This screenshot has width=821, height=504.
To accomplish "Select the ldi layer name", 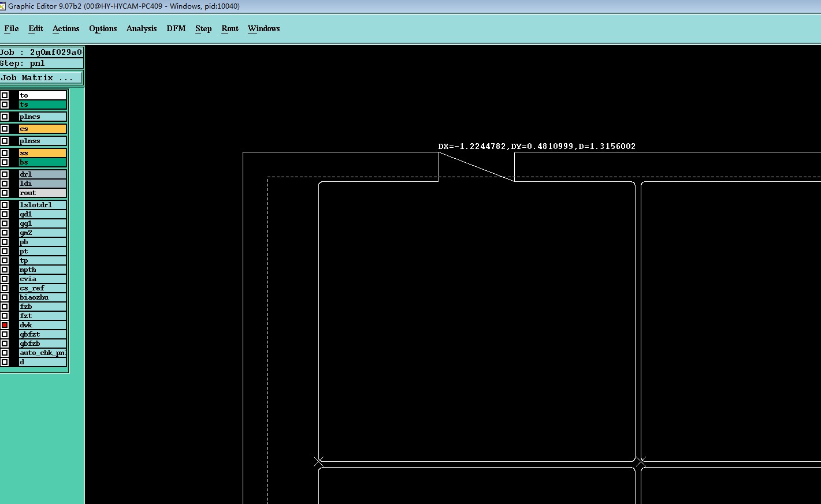I will pos(43,184).
